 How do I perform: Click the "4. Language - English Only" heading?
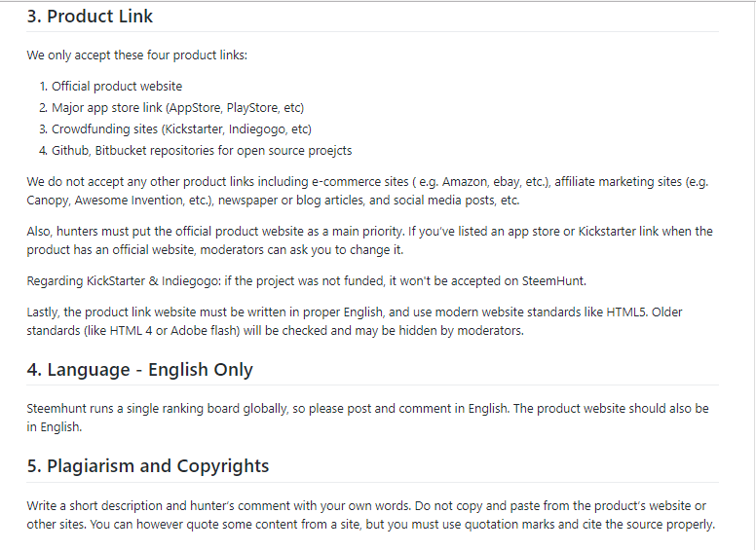click(x=139, y=370)
